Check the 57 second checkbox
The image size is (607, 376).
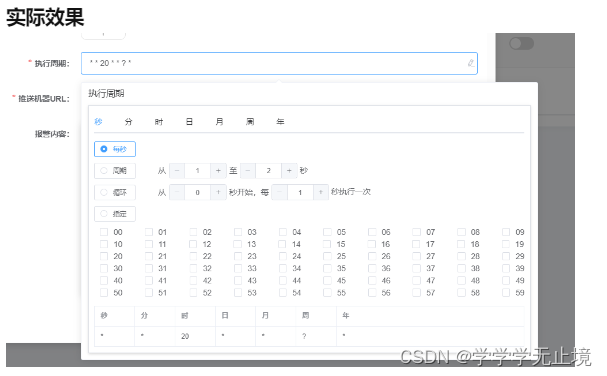tap(416, 293)
